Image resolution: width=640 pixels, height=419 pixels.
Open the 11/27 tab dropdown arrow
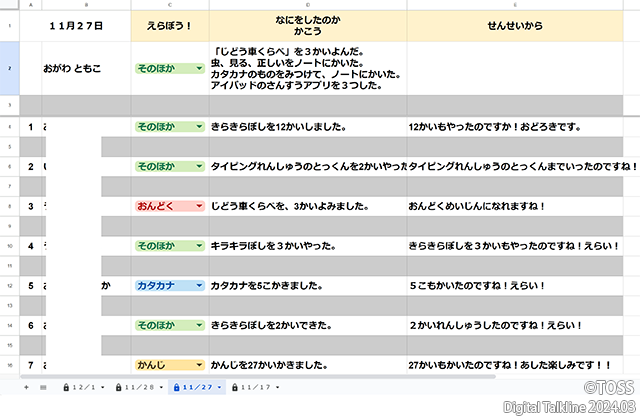pos(220,387)
